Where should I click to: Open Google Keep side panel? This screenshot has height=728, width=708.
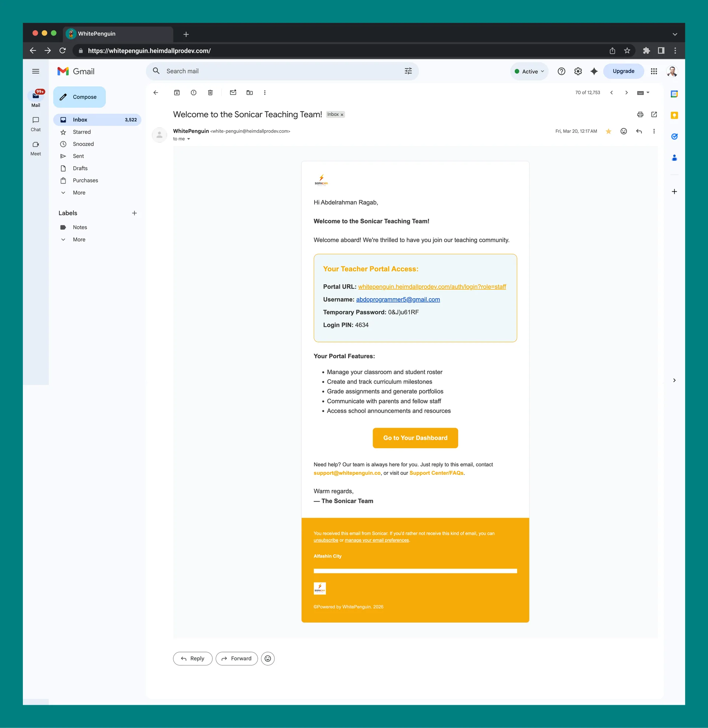[674, 115]
